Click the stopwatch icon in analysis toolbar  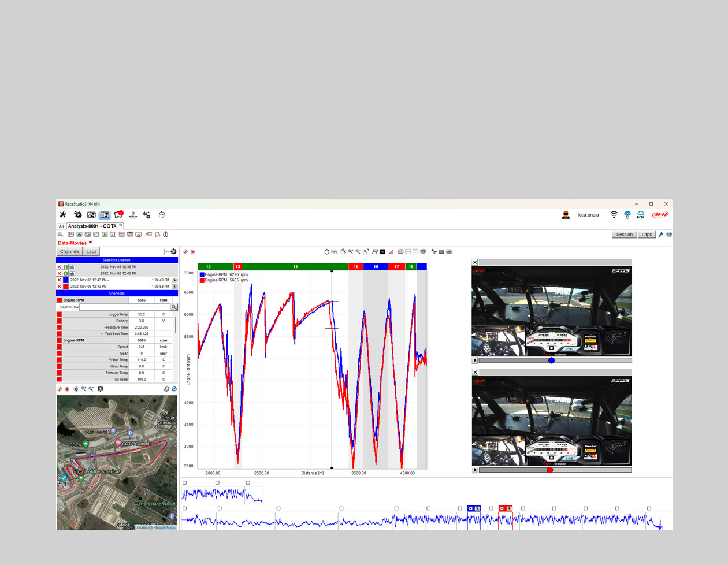coord(166,235)
